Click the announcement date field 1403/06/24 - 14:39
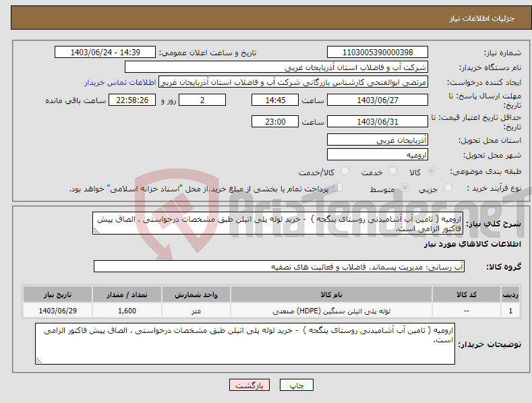This screenshot has width=532, height=403. click(x=105, y=53)
